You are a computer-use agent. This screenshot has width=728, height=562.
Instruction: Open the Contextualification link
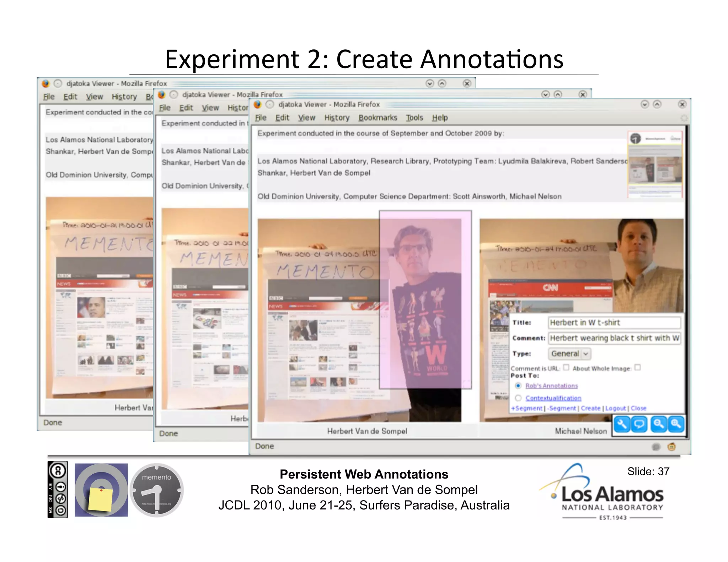point(553,398)
